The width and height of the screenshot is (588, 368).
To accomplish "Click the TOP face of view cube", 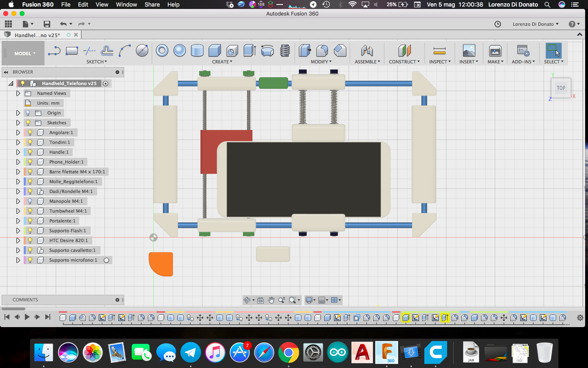I will 561,88.
